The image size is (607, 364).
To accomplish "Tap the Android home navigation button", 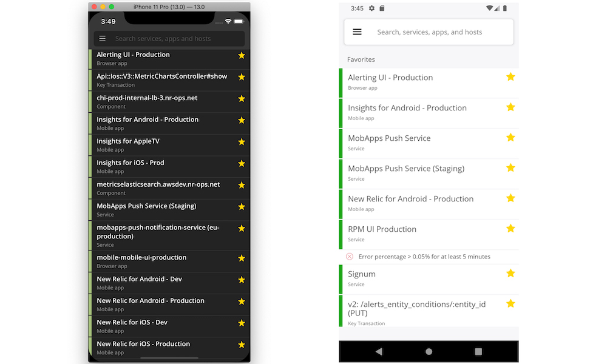I will tap(429, 351).
